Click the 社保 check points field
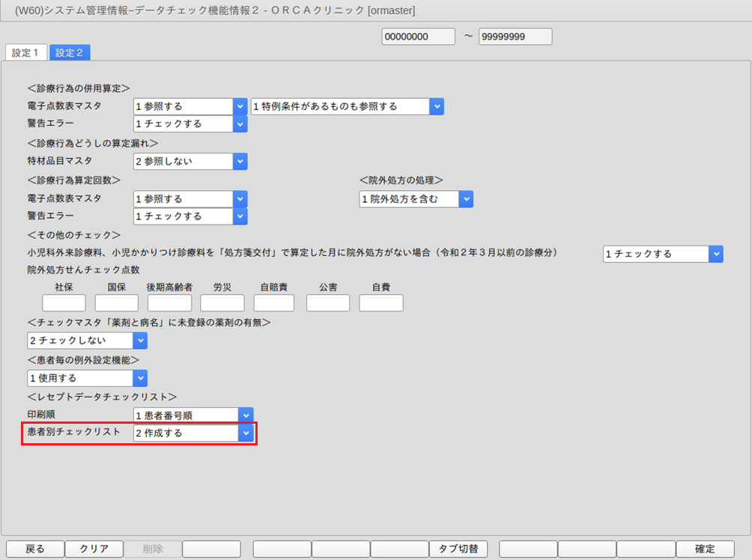 [64, 302]
